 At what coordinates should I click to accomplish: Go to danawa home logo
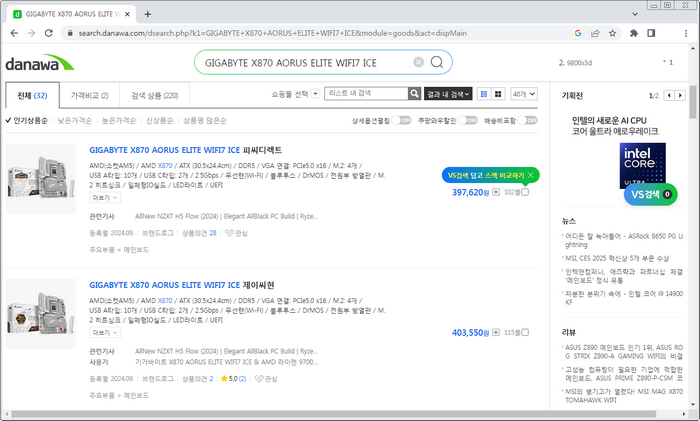[39, 63]
